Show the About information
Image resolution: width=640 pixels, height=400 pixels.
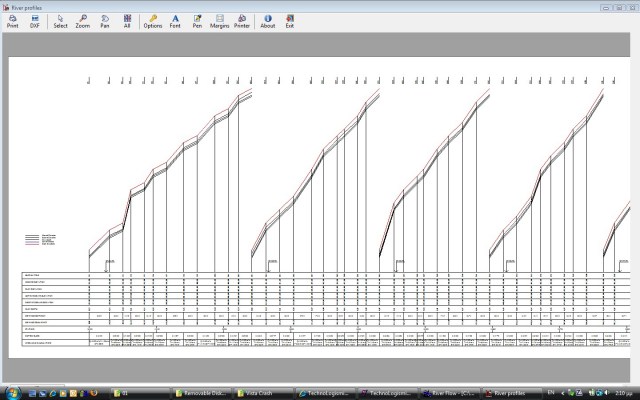(268, 21)
